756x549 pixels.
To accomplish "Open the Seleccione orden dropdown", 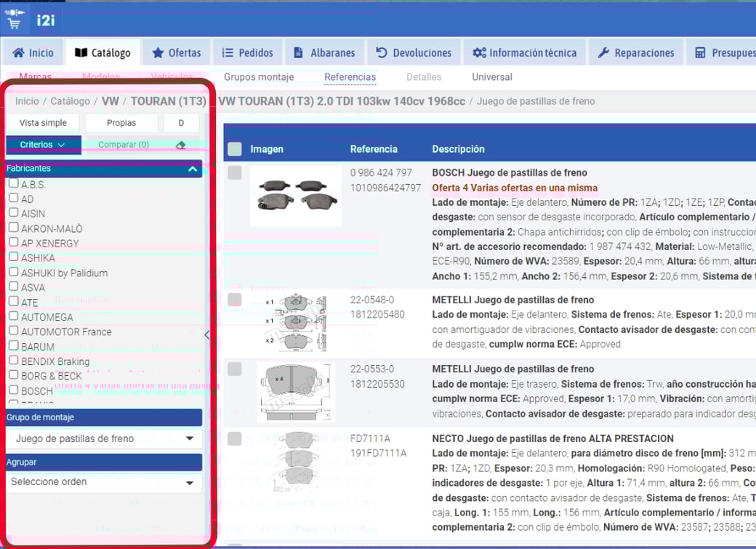I will click(104, 482).
